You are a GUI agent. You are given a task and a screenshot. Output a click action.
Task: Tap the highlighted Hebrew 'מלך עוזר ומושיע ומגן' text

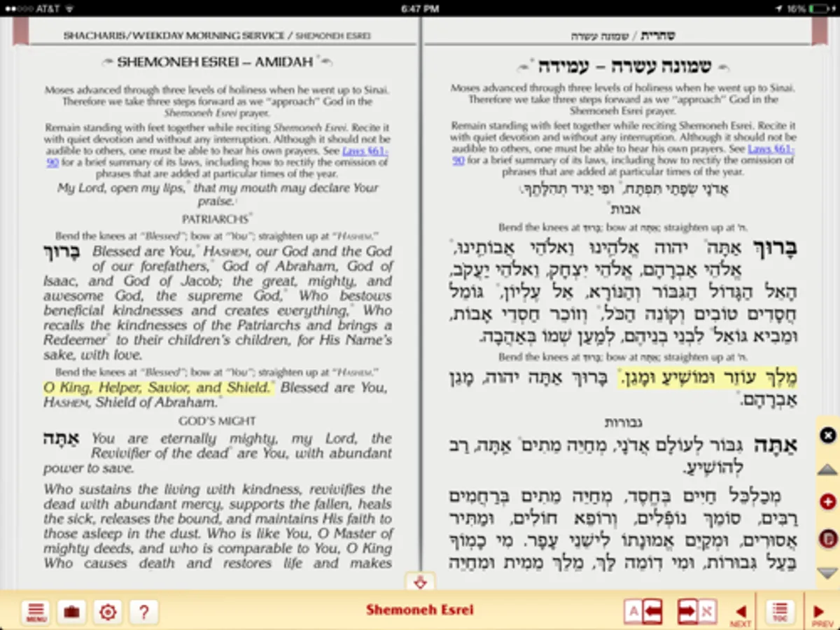point(708,379)
